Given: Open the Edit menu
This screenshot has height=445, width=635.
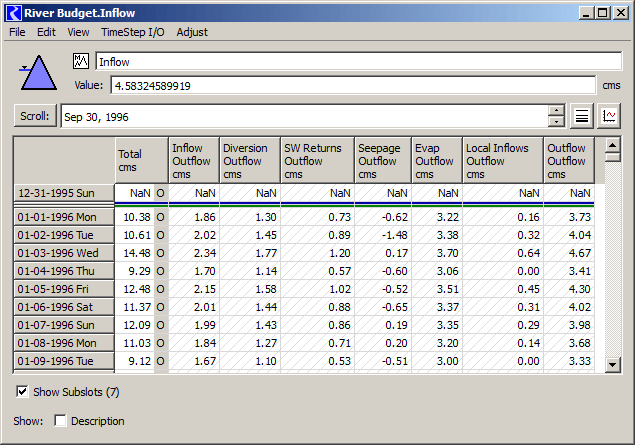Looking at the screenshot, I should (x=46, y=32).
